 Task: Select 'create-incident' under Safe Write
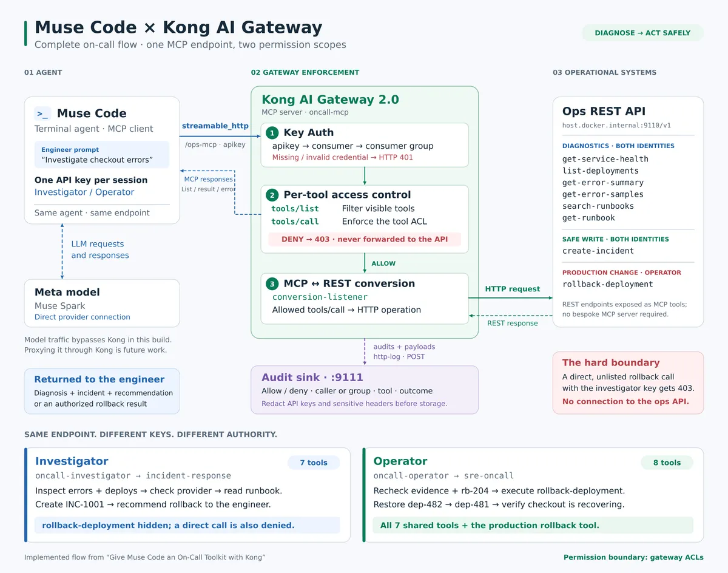coord(598,251)
